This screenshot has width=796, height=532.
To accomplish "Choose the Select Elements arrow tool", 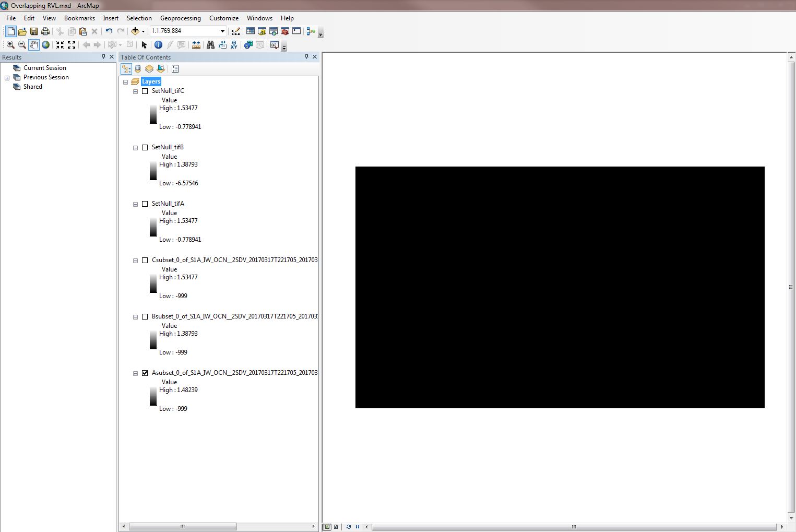I will 144,45.
